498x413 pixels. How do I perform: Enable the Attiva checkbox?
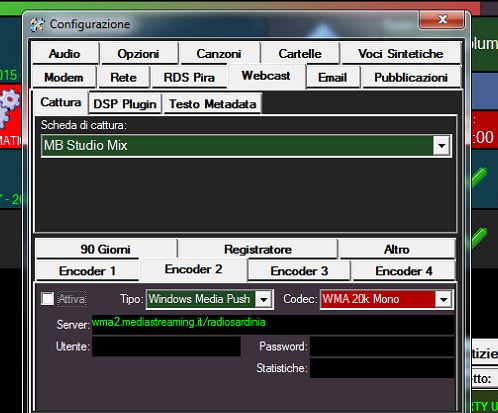[x=47, y=299]
